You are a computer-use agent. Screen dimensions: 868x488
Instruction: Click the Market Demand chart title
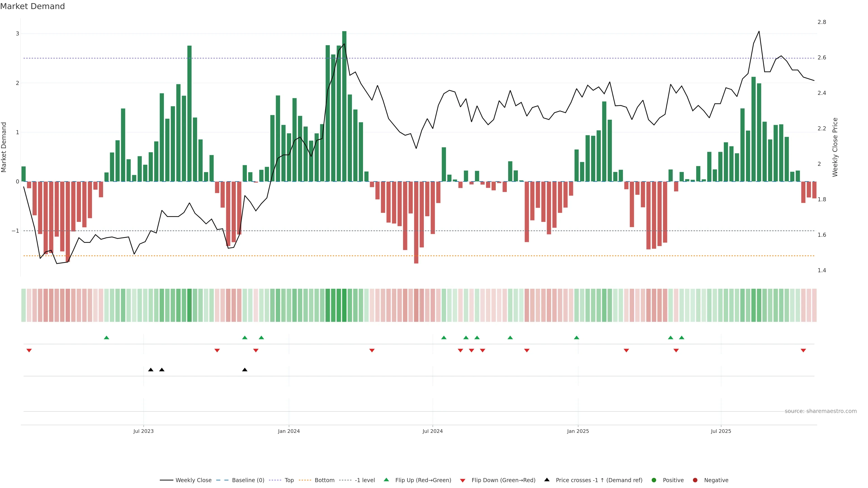pyautogui.click(x=32, y=6)
